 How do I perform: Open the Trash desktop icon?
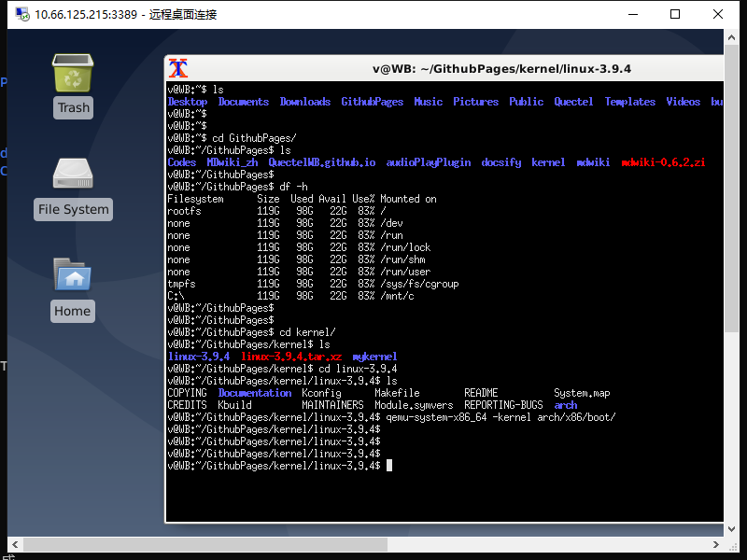(x=73, y=74)
